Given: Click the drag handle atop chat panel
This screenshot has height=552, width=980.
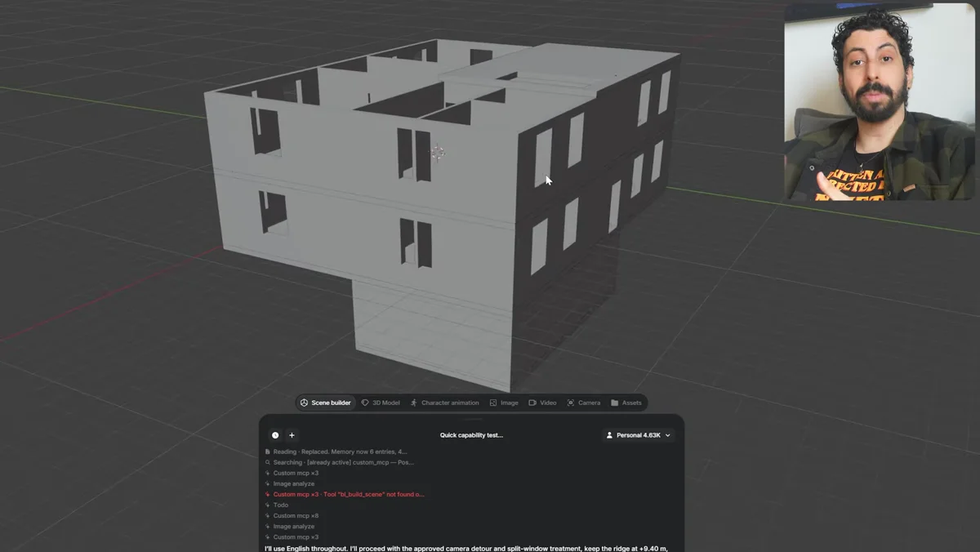Looking at the screenshot, I should (x=472, y=419).
